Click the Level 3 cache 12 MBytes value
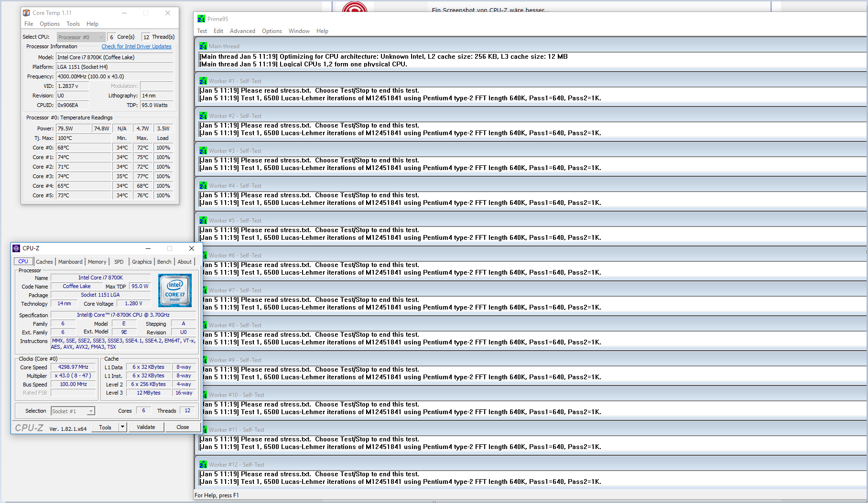 point(149,393)
